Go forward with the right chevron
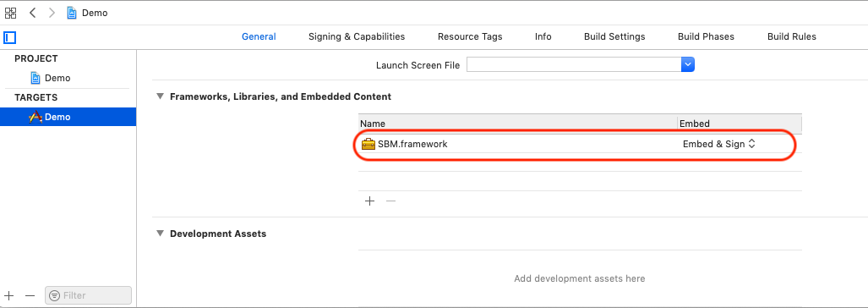Image resolution: width=868 pixels, height=308 pixels. click(52, 13)
